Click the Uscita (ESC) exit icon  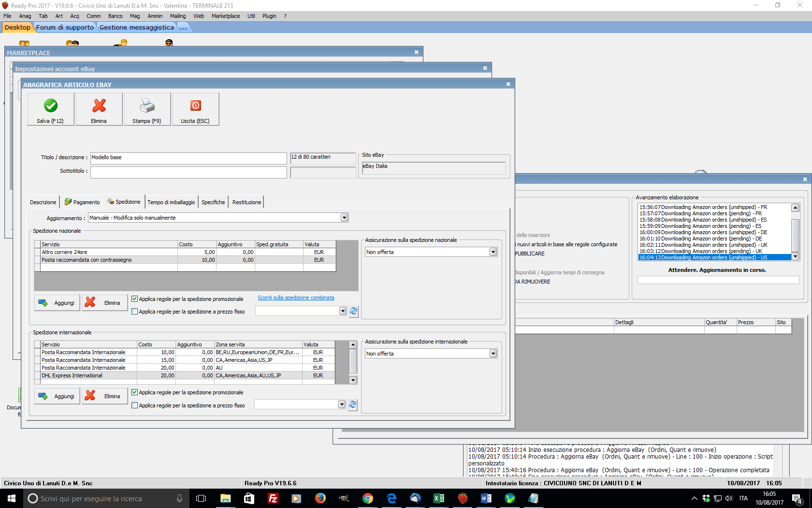(195, 106)
